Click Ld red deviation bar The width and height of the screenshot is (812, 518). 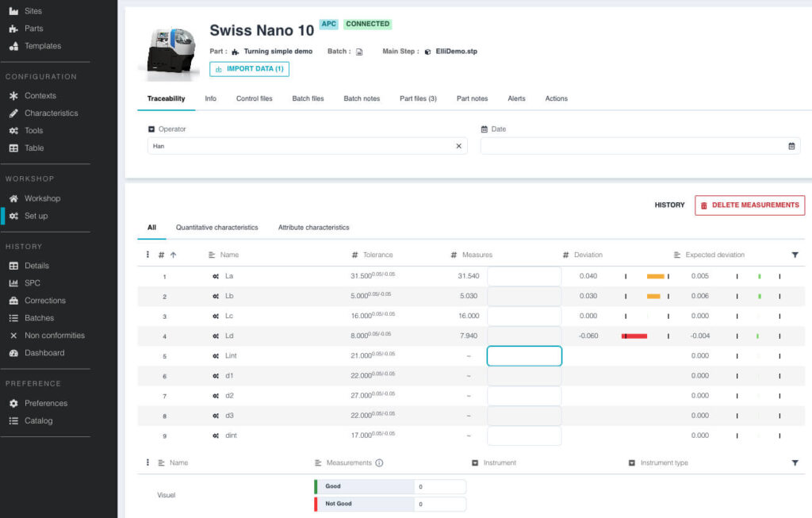[634, 336]
